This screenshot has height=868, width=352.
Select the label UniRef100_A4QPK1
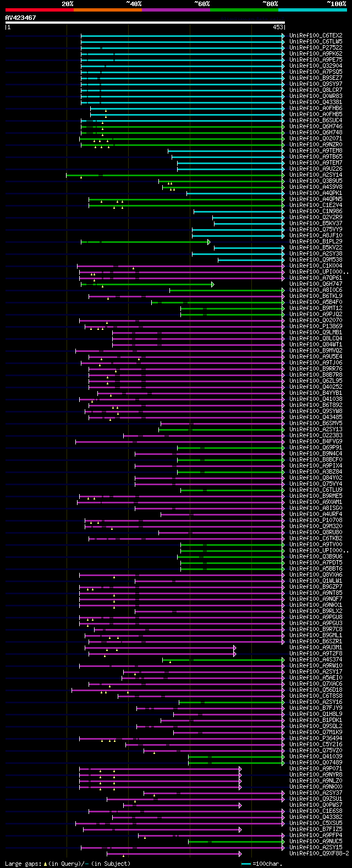tap(316, 193)
